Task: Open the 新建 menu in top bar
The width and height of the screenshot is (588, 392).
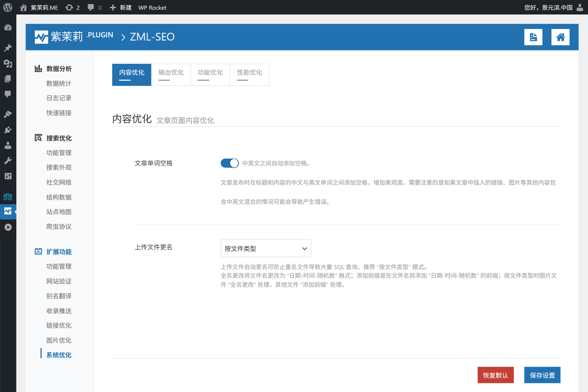Action: [x=121, y=7]
